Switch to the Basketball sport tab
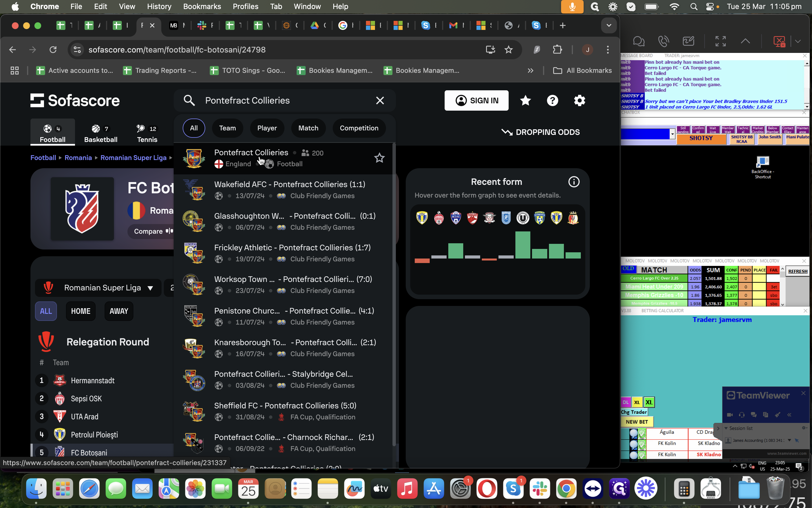The width and height of the screenshot is (812, 508). 101,133
